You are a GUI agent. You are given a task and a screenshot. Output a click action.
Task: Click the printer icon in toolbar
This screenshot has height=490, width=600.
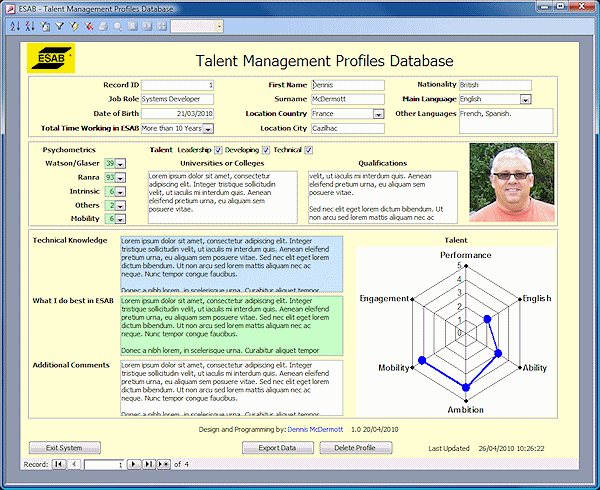[x=103, y=26]
